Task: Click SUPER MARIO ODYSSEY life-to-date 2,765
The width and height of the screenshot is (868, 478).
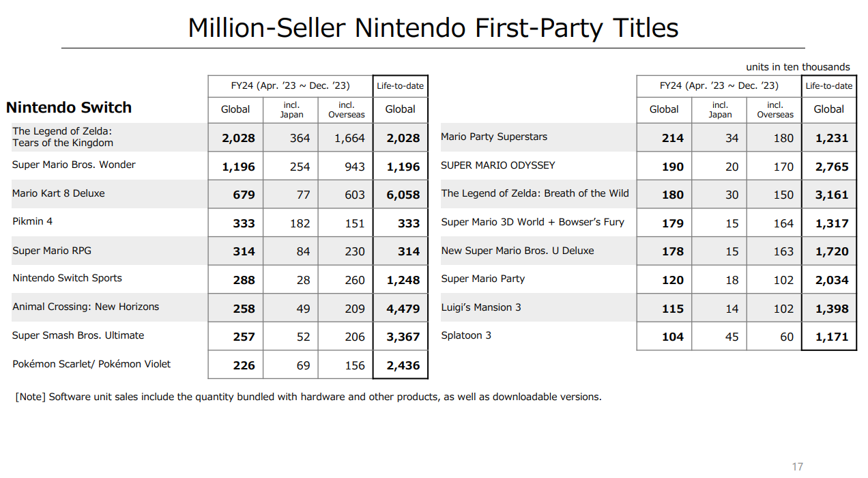Action: tap(832, 167)
